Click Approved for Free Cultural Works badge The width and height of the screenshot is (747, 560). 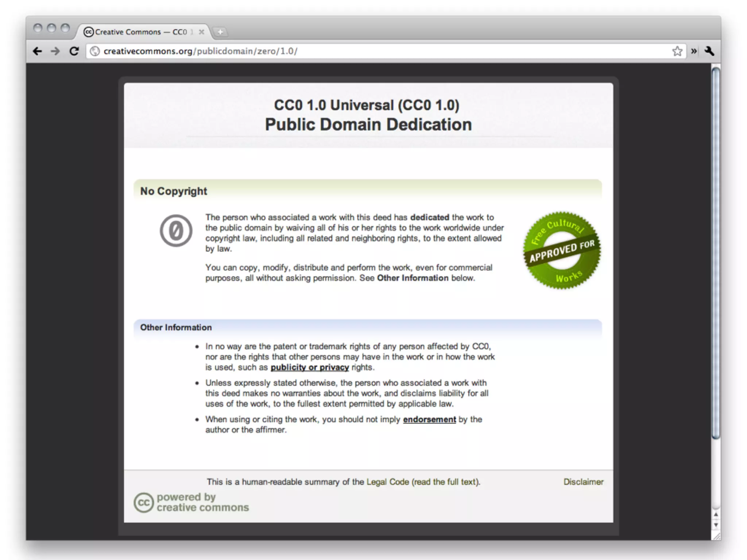tap(562, 250)
